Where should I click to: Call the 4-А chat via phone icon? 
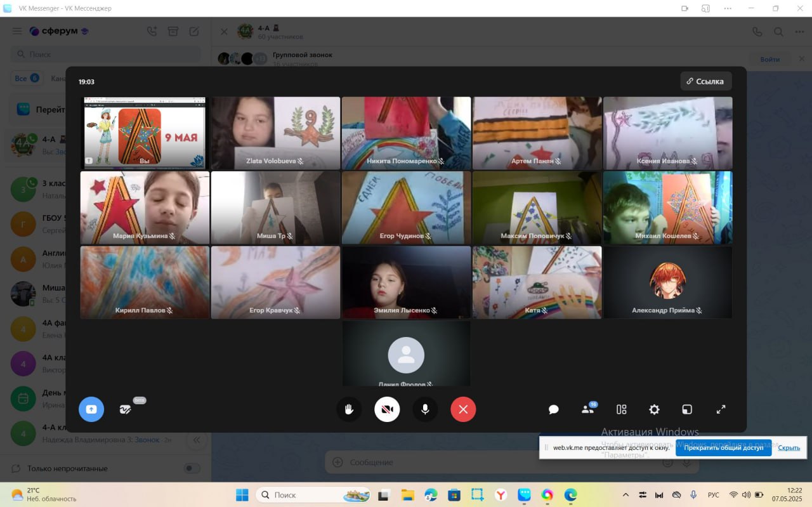click(757, 31)
